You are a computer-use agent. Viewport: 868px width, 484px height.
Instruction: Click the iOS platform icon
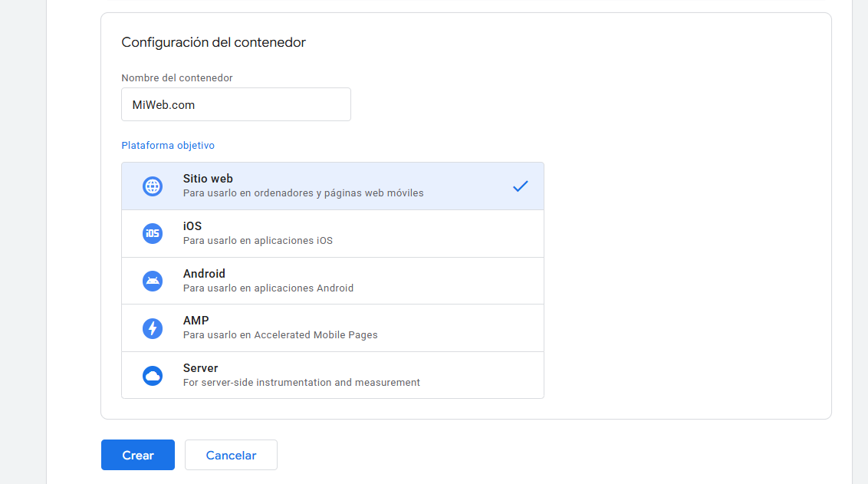(153, 233)
